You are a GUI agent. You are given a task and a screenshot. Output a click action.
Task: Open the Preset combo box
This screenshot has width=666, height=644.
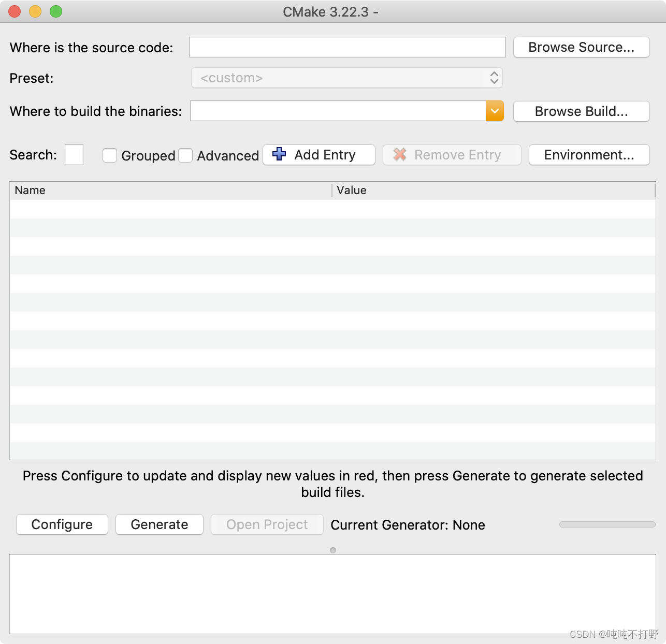(x=347, y=78)
